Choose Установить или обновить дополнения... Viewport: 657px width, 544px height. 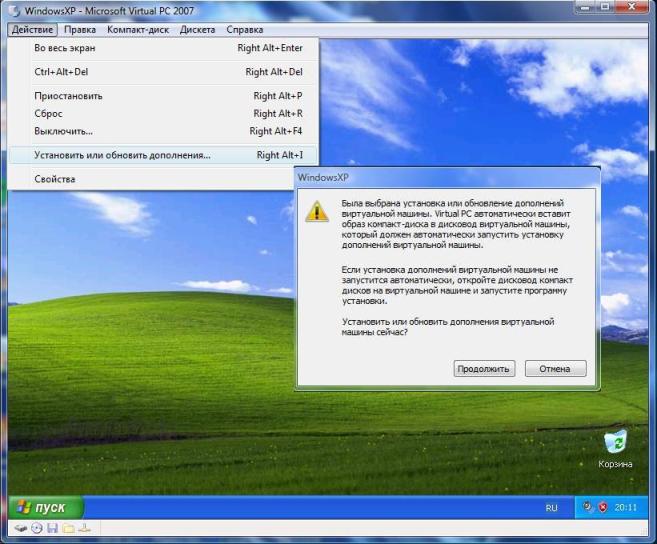coord(163,155)
